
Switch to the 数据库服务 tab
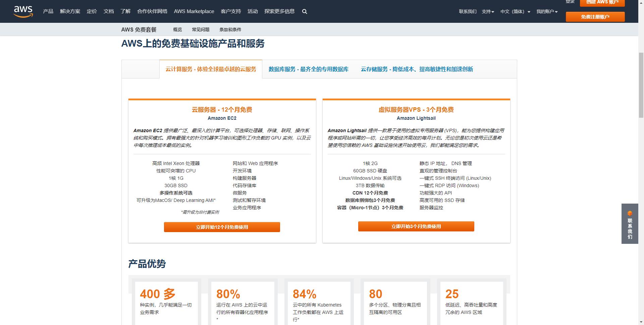[x=308, y=69]
